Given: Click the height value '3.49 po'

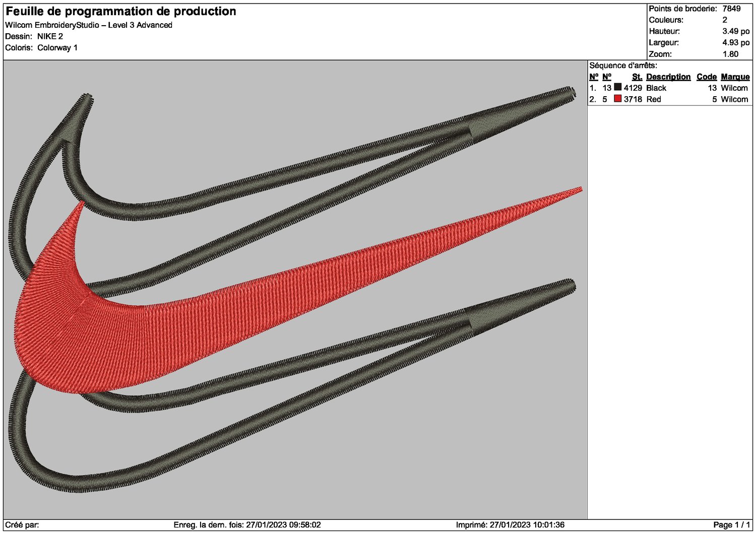Looking at the screenshot, I should [x=736, y=31].
